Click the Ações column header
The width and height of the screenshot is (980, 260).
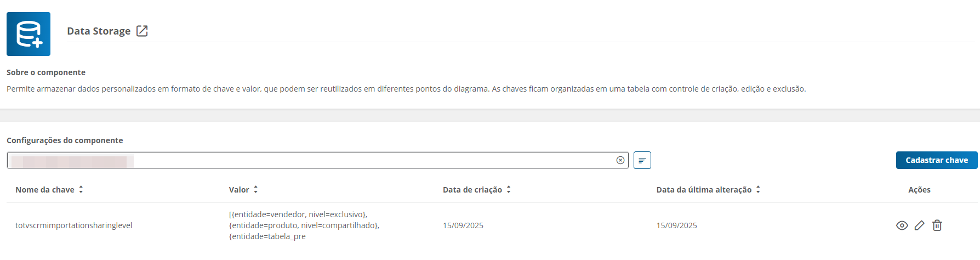pos(919,190)
